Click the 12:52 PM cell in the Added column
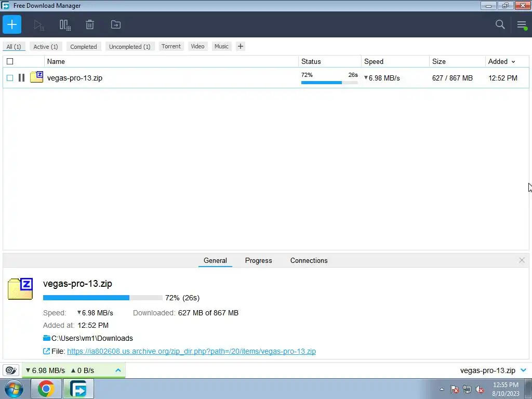 coord(503,78)
